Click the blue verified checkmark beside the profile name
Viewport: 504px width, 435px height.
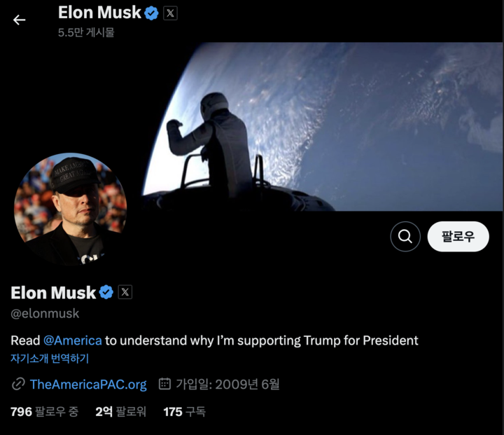(x=106, y=292)
